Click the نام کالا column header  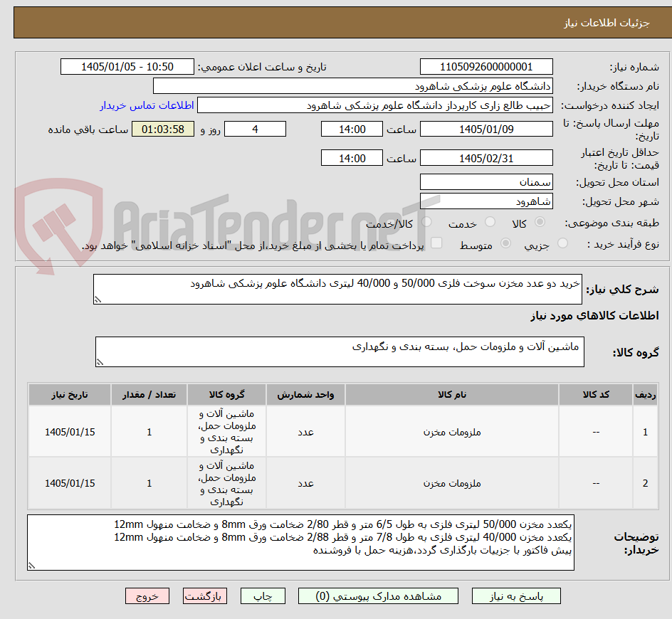pos(452,395)
